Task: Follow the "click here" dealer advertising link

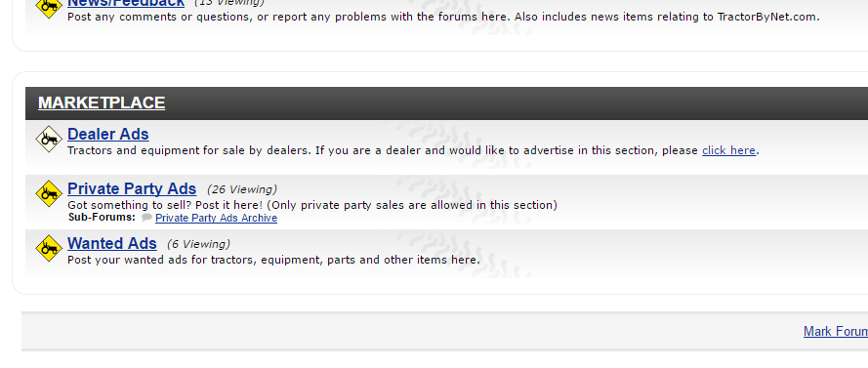Action: click(x=728, y=150)
